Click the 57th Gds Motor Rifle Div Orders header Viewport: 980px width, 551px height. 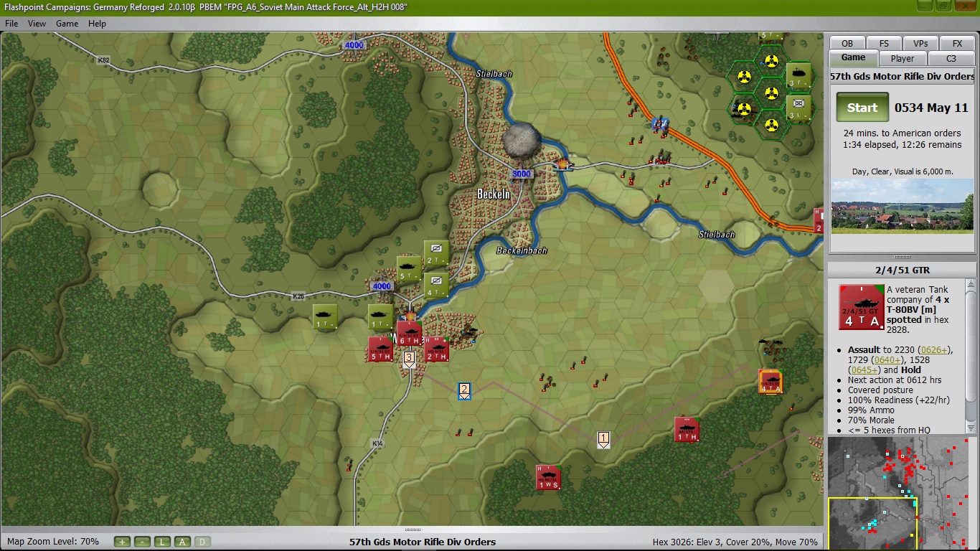902,76
